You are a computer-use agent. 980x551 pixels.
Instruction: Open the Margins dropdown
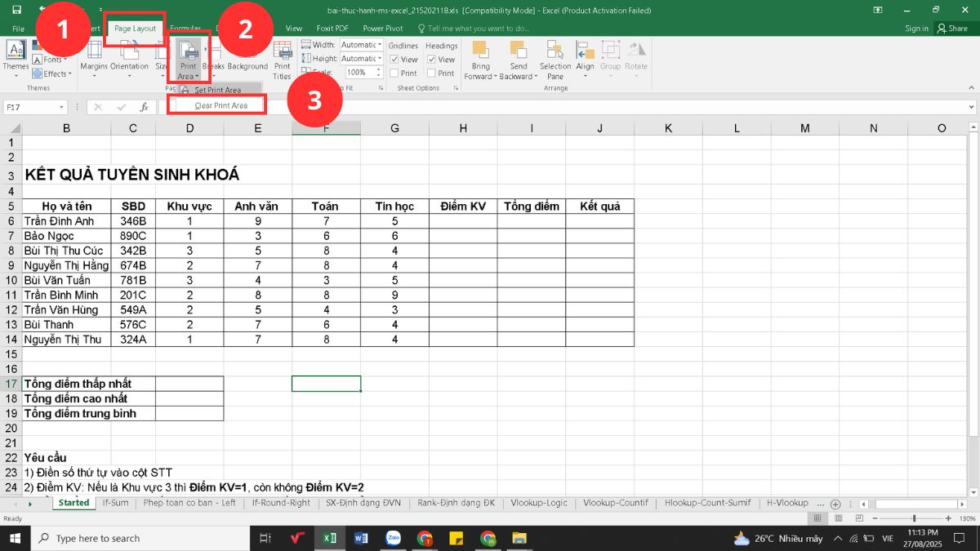[94, 59]
